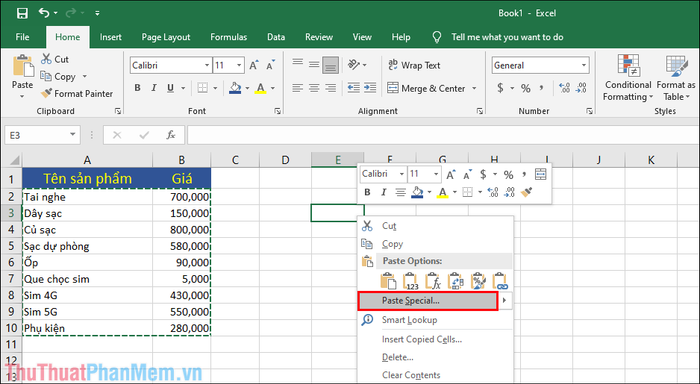Click the formula bar input
Image resolution: width=700 pixels, height=384 pixels.
443,135
